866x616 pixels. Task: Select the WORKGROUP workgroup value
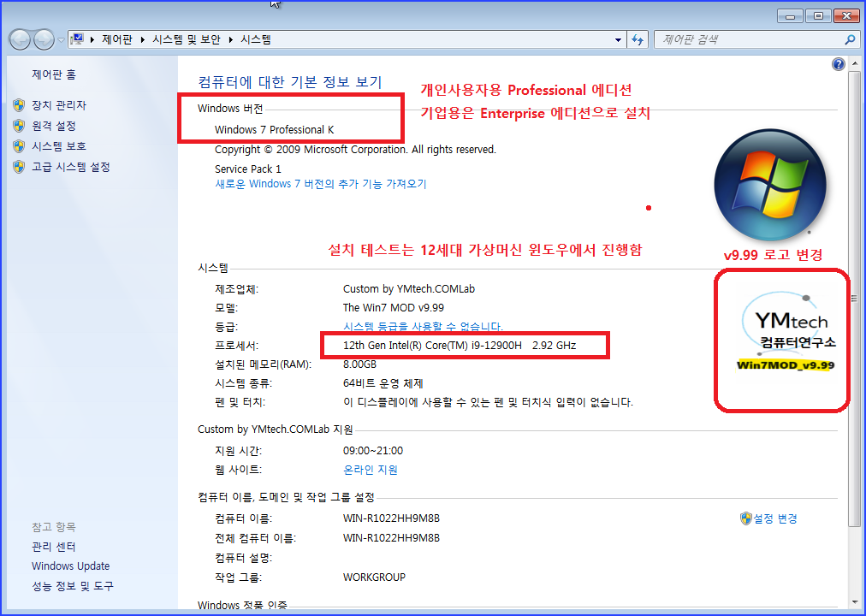pos(374,577)
